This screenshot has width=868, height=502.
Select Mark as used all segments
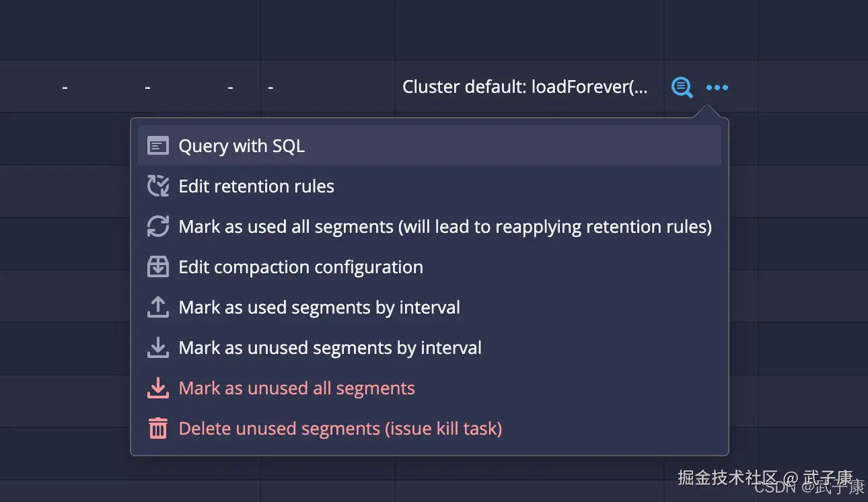pos(444,226)
